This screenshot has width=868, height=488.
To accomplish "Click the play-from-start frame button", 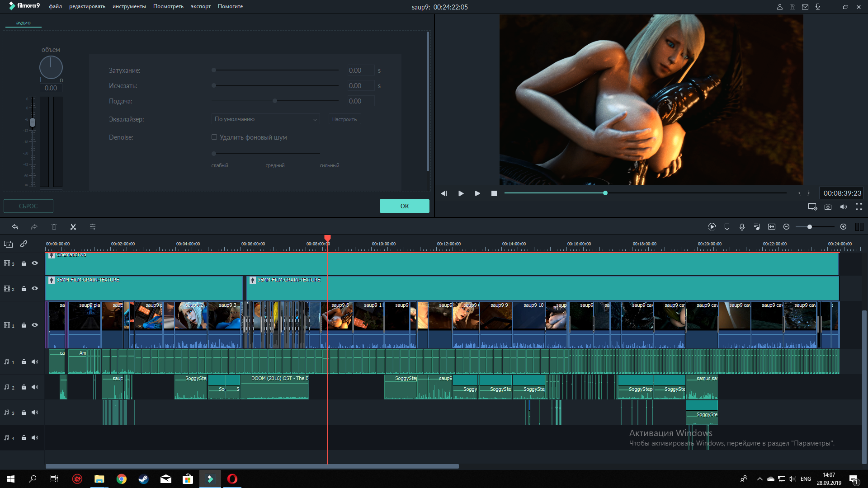I will tap(461, 193).
